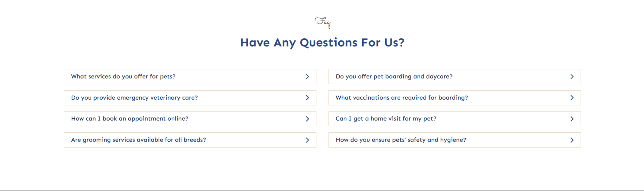Open 'How can I book an appointment online?' answer

[130, 119]
